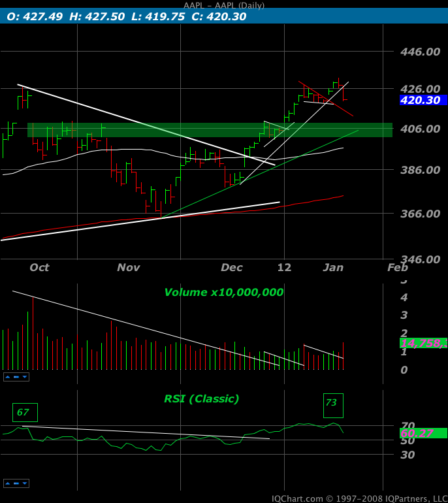This screenshot has height=503, width=448.
Task: Click the IQChart.com copyright text
Action: 359,499
